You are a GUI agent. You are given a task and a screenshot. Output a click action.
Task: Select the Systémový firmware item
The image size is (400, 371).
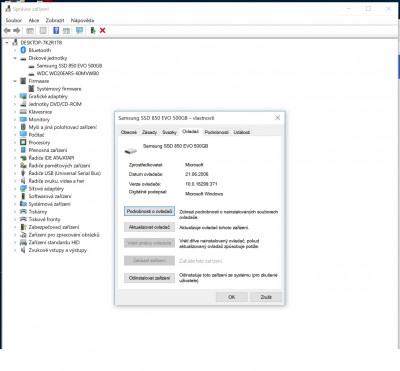coord(59,89)
